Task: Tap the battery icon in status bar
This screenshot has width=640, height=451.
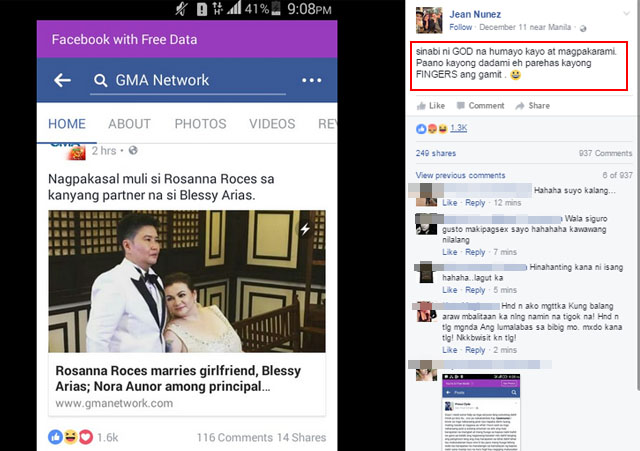Action: click(x=276, y=8)
